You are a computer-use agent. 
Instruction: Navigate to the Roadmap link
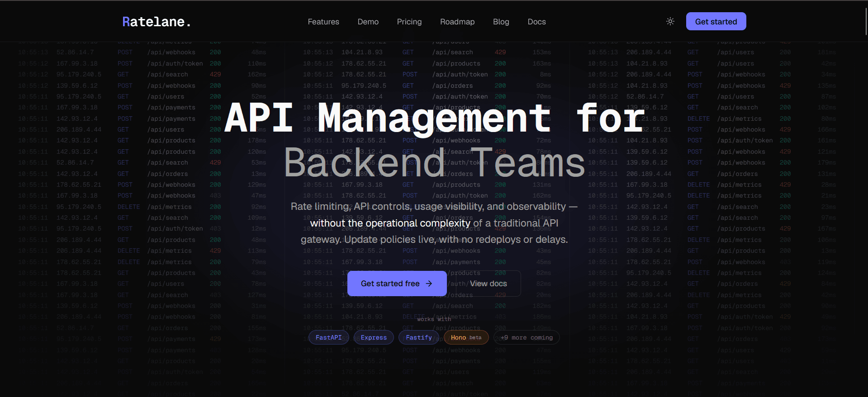tap(457, 22)
